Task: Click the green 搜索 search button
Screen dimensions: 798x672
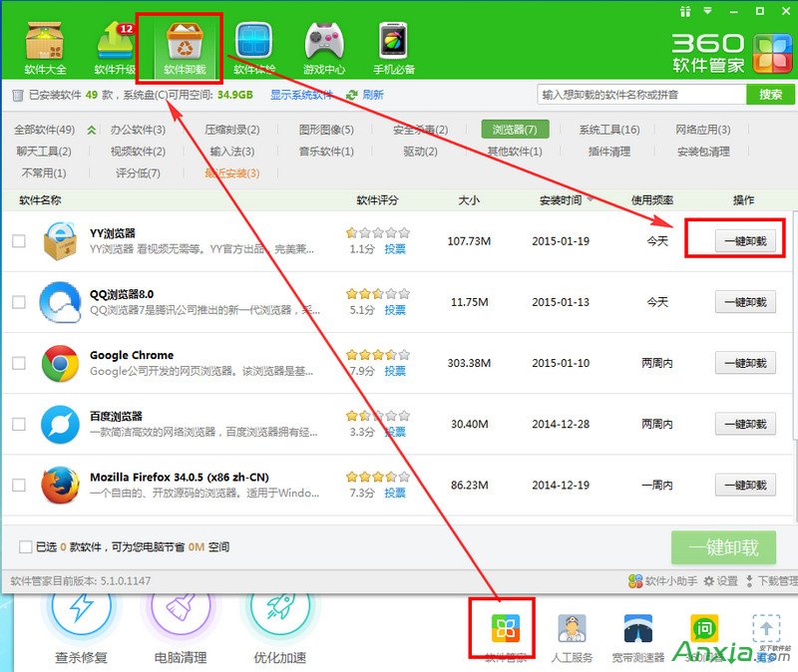Action: (x=770, y=95)
